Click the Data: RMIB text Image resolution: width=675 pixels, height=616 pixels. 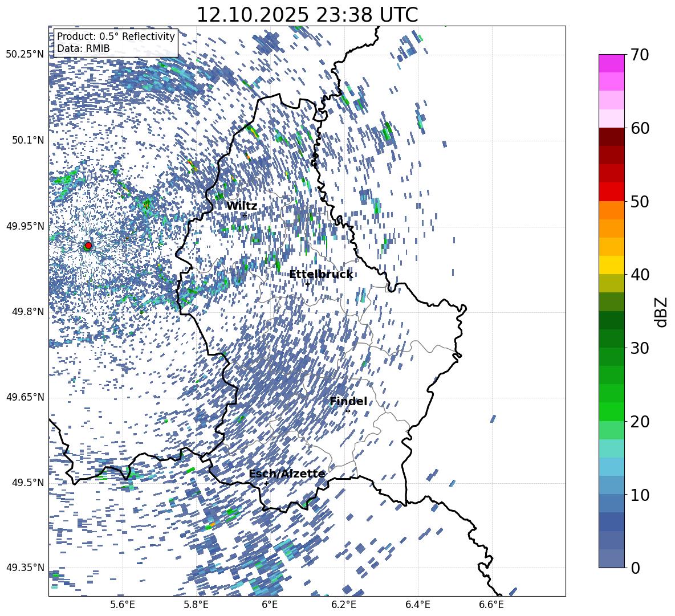[x=83, y=48]
